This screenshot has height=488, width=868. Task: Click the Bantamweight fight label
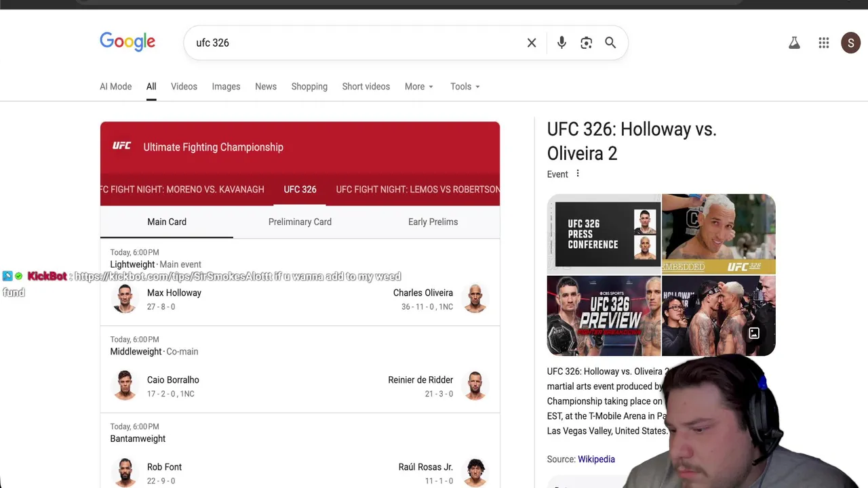point(138,439)
